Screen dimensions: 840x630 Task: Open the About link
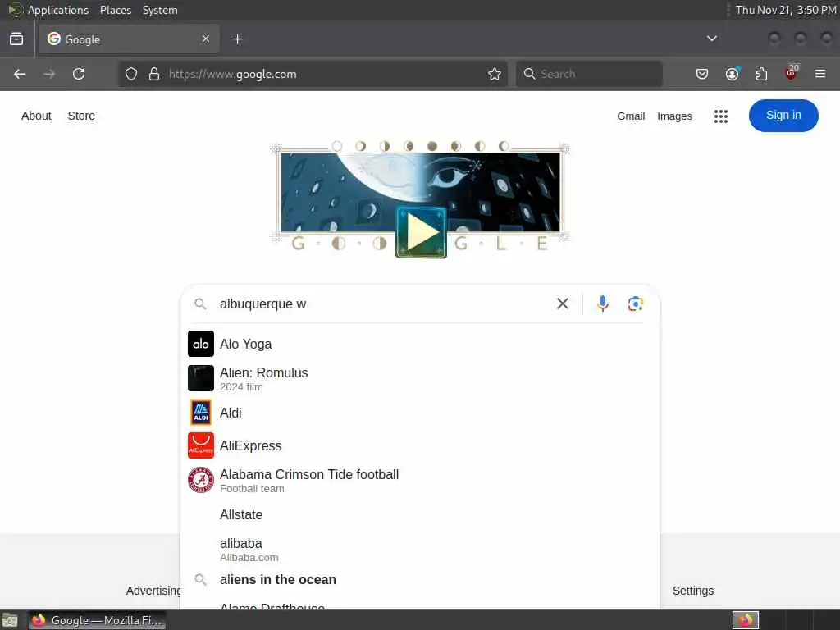pyautogui.click(x=36, y=116)
